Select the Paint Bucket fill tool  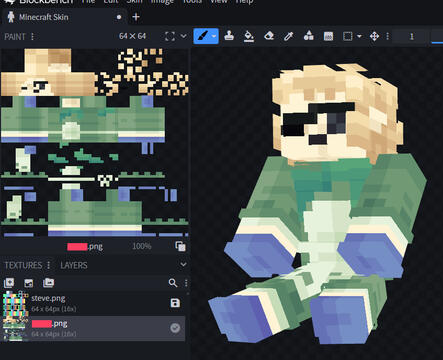pos(249,36)
